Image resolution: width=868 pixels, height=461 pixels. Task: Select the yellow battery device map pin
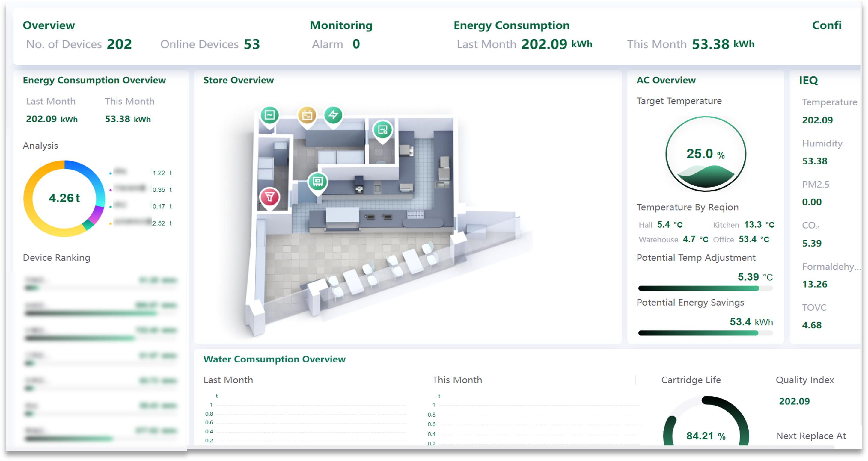[307, 116]
